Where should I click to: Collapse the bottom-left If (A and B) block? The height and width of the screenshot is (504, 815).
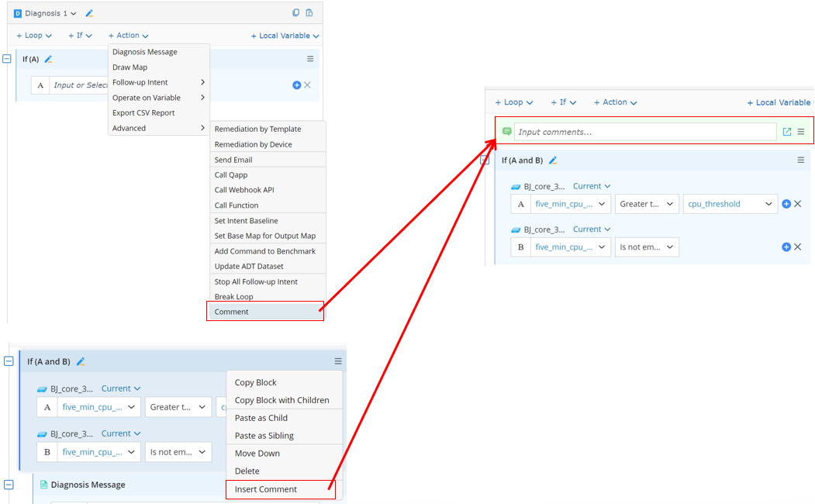9,361
